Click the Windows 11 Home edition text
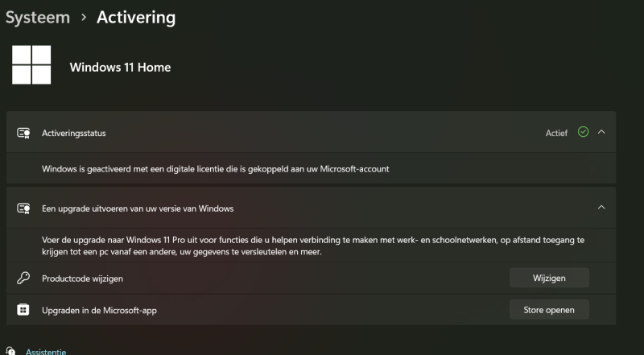The width and height of the screenshot is (644, 355). [x=120, y=67]
